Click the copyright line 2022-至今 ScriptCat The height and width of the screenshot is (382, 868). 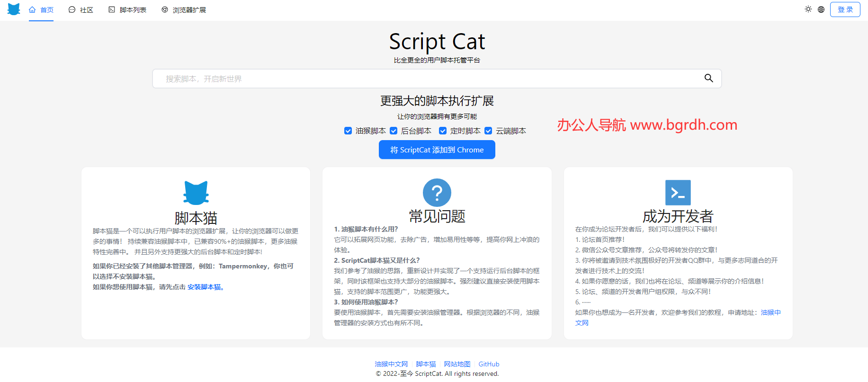pos(437,373)
